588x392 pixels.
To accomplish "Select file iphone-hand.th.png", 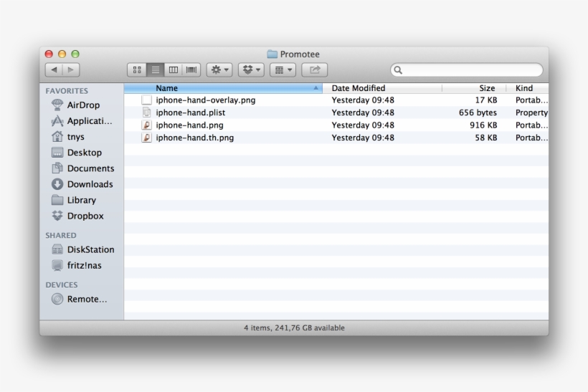I will tap(336, 138).
